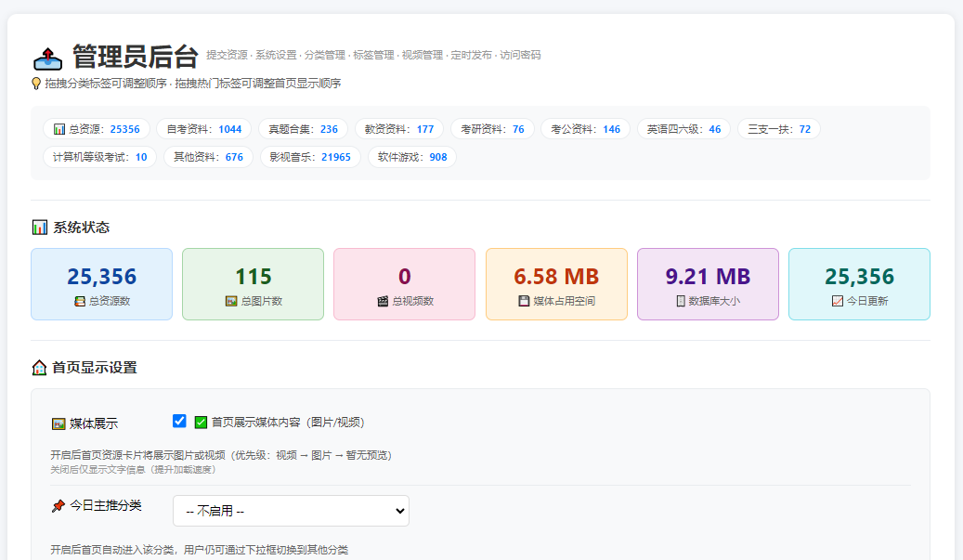Select the 自考资料: 1044 category tag
Screen dimensions: 963x560
point(204,129)
